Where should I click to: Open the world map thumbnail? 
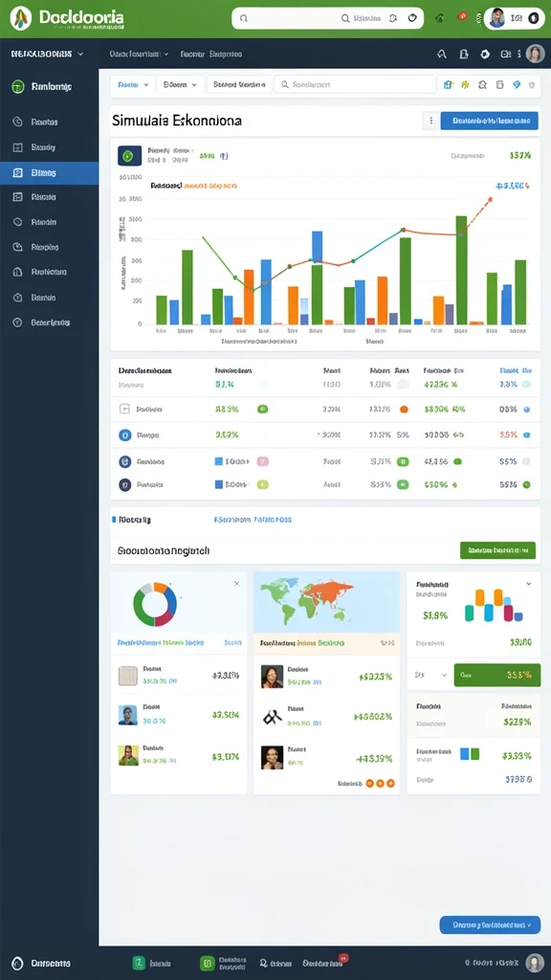tap(326, 603)
